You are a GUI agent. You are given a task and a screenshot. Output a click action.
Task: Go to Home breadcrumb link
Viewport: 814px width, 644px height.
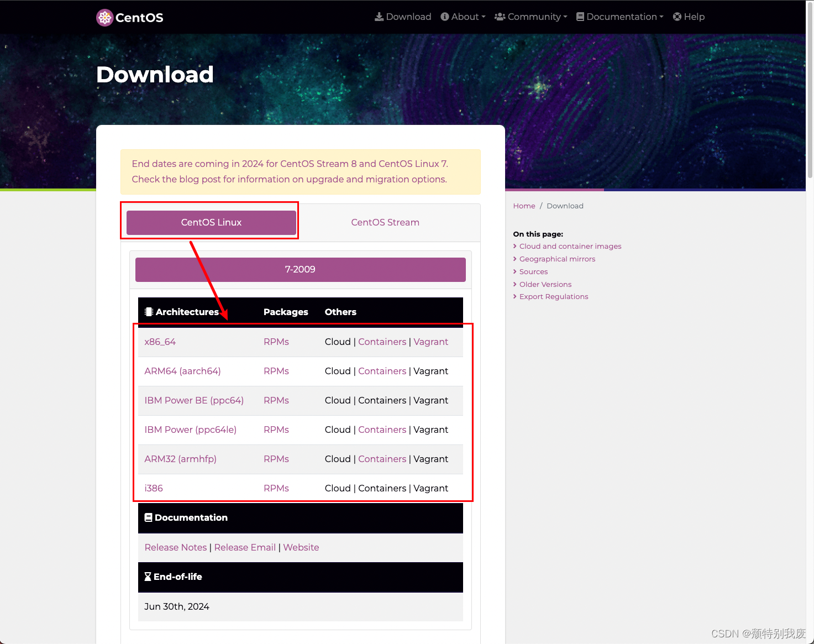(x=524, y=206)
